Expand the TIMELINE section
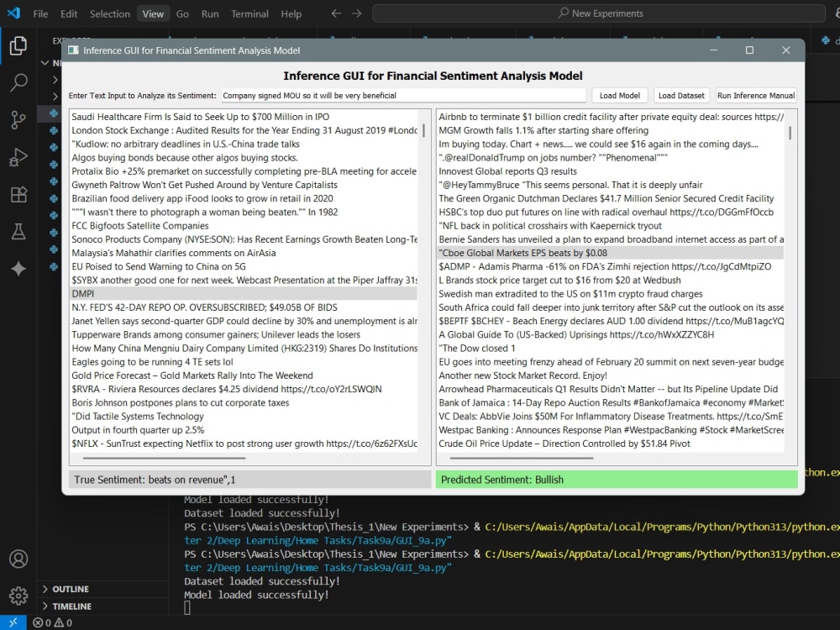The width and height of the screenshot is (840, 630). pos(71,606)
